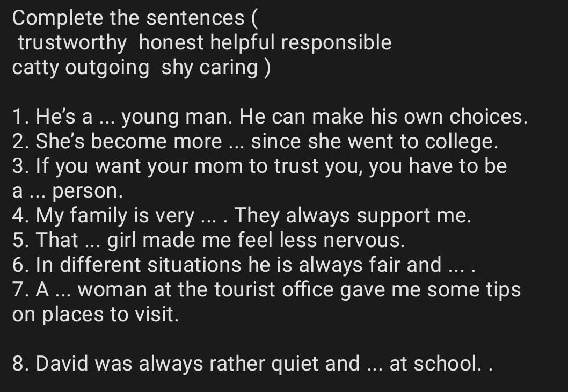Click the word 'trustworthy' in word list
Viewport: 568px width, 392px height.
coord(72,43)
